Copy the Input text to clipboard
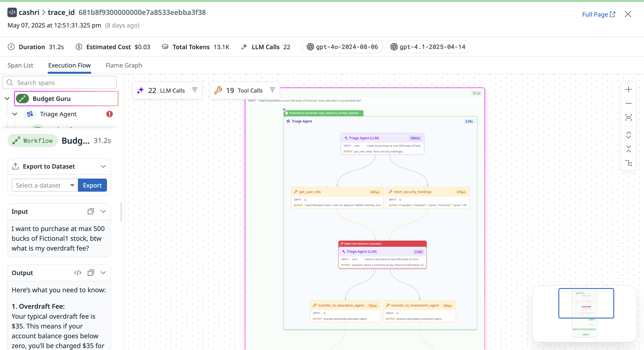The height and width of the screenshot is (350, 644). coord(91,211)
